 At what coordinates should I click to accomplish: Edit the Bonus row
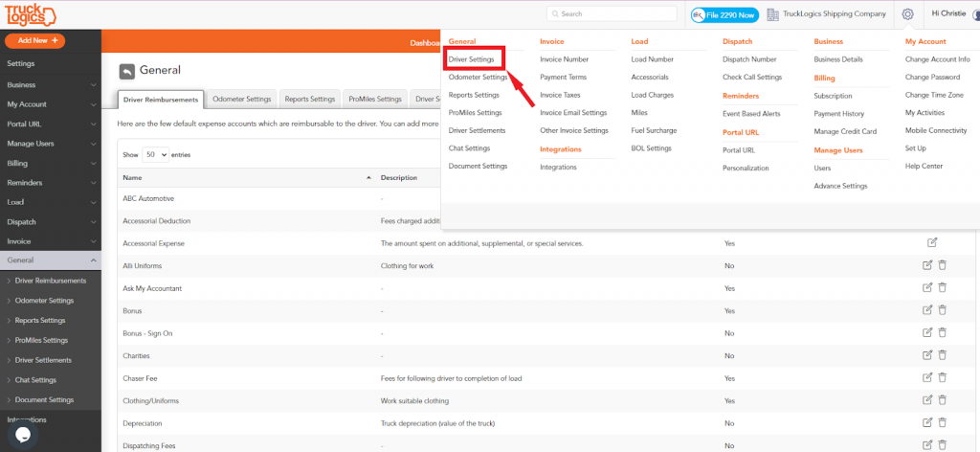coord(927,310)
